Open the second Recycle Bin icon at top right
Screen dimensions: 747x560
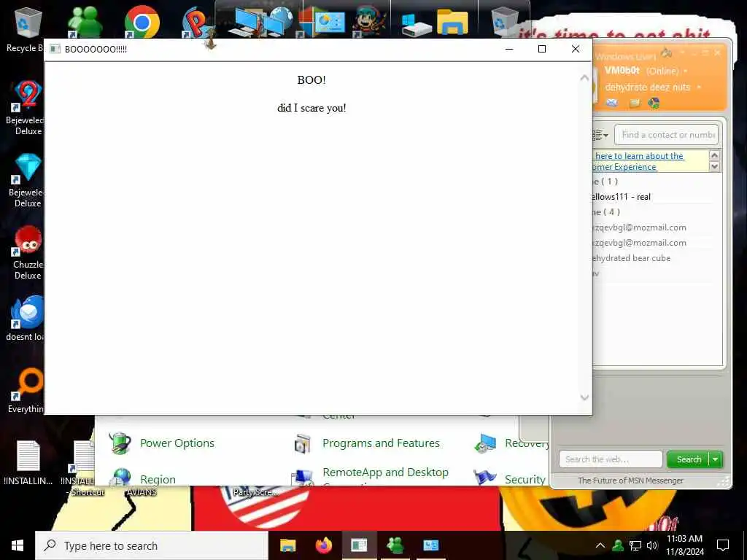[x=505, y=23]
